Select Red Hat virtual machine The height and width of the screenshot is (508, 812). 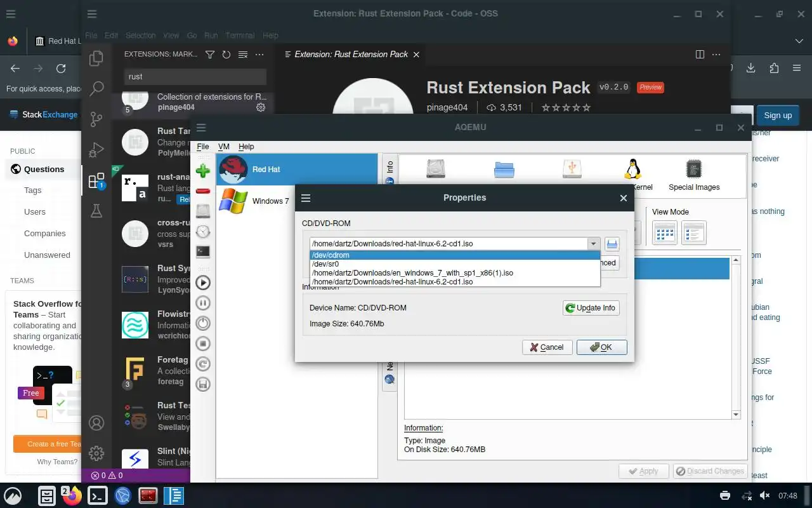pyautogui.click(x=297, y=170)
